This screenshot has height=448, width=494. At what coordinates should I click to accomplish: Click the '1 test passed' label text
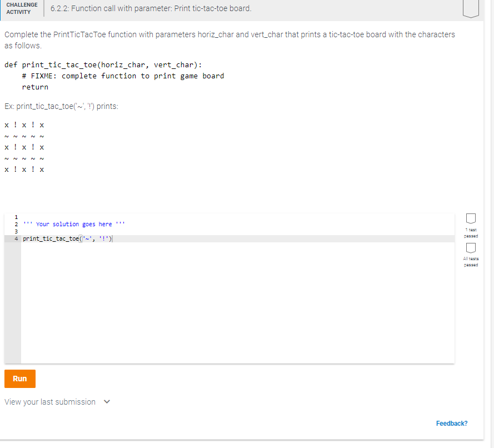click(471, 233)
